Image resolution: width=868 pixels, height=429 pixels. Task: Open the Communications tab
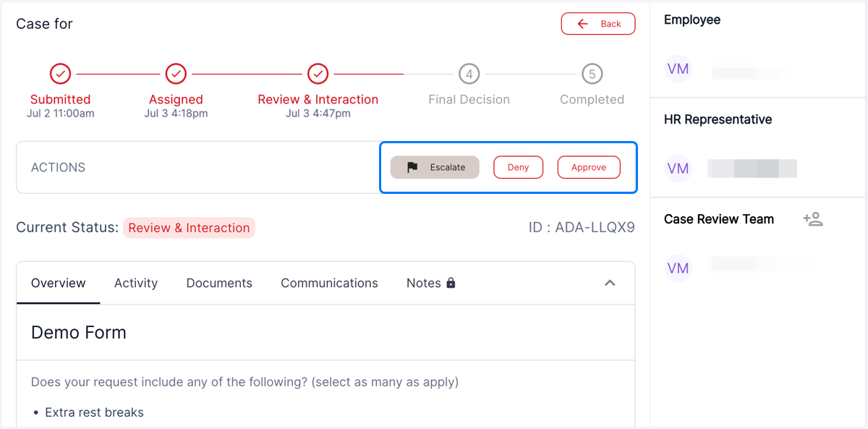click(329, 283)
